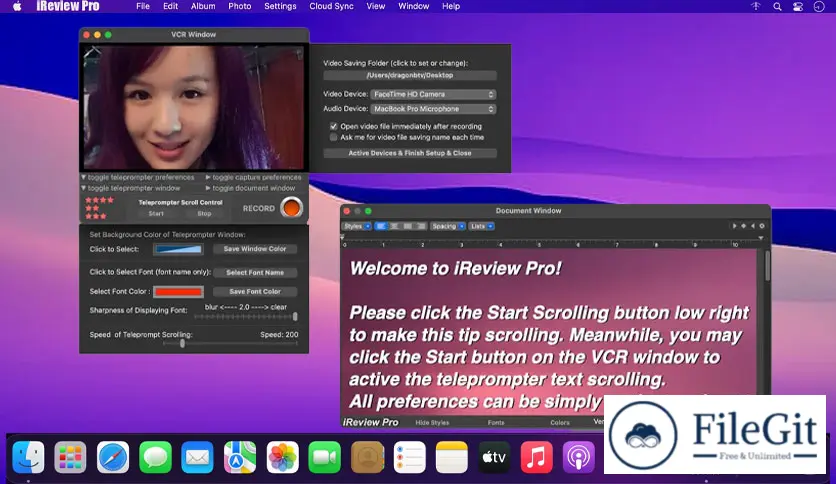The height and width of the screenshot is (484, 836).
Task: Open Reminders from the Dock
Action: 409,457
